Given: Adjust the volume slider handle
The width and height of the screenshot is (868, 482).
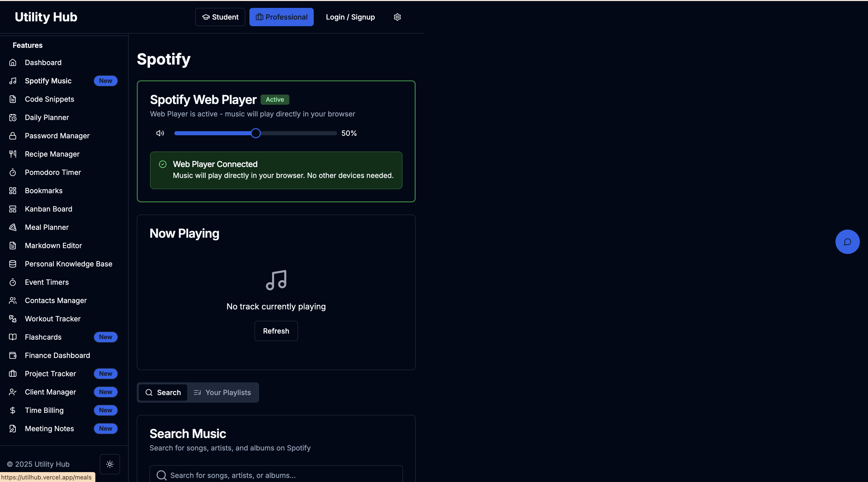Looking at the screenshot, I should (x=256, y=133).
